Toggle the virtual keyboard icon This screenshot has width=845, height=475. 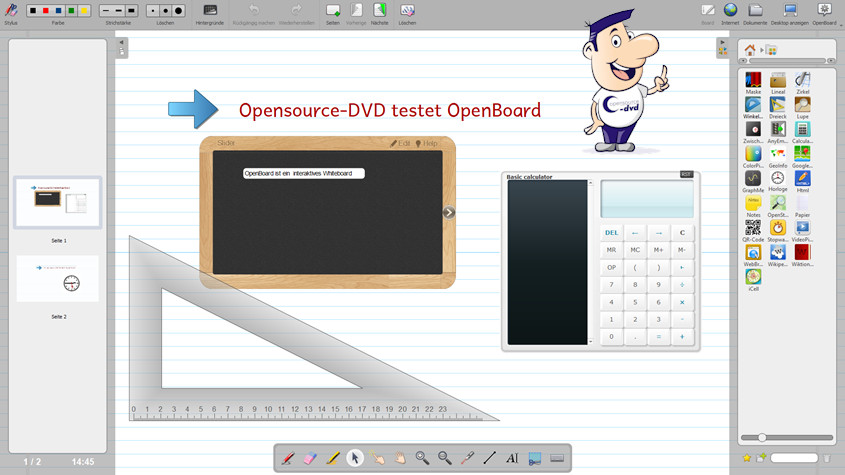coord(557,458)
